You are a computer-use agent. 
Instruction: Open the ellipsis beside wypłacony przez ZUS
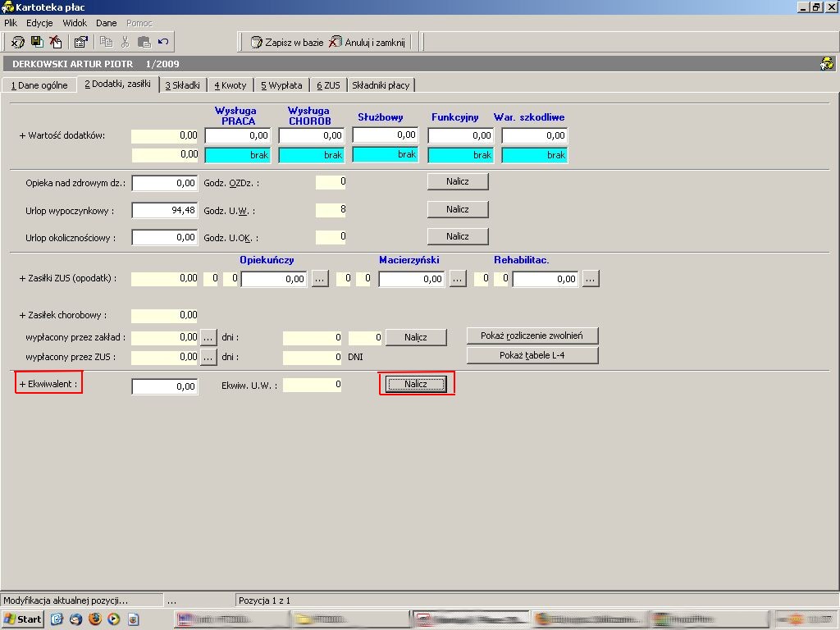(208, 357)
